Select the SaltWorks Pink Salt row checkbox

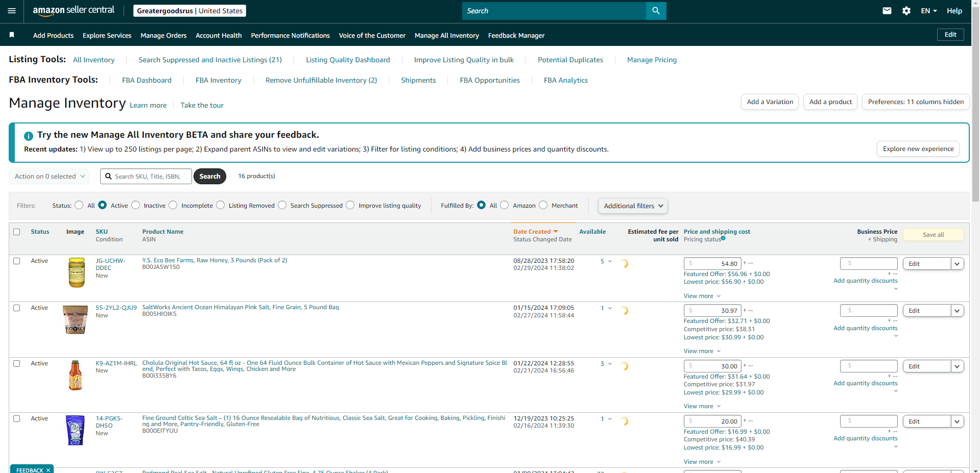(17, 308)
